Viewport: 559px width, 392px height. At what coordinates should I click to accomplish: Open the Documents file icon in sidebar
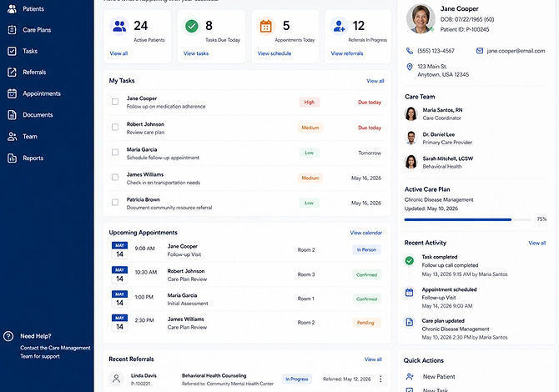click(13, 115)
